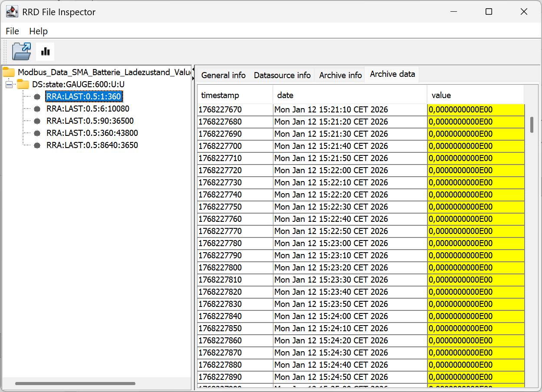Select the Modbus_Data_SMA_Batterie root folder icon
Image resolution: width=542 pixels, height=392 pixels.
[x=9, y=72]
